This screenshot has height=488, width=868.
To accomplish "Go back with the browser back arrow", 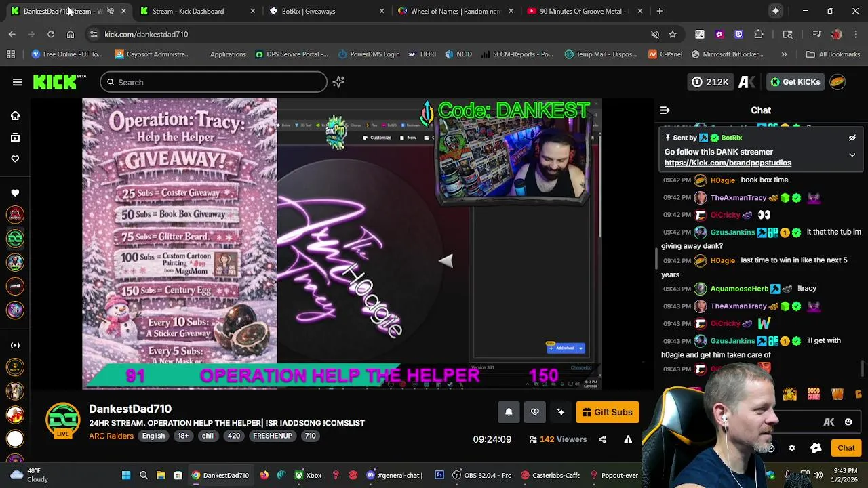I will [x=12, y=34].
